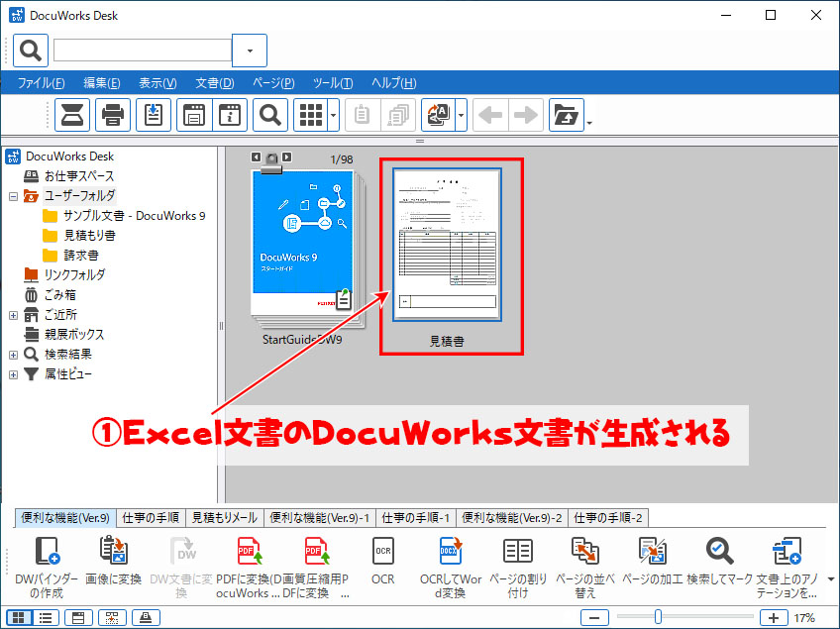840x629 pixels.
Task: Click the info view toolbar icon
Action: click(230, 115)
